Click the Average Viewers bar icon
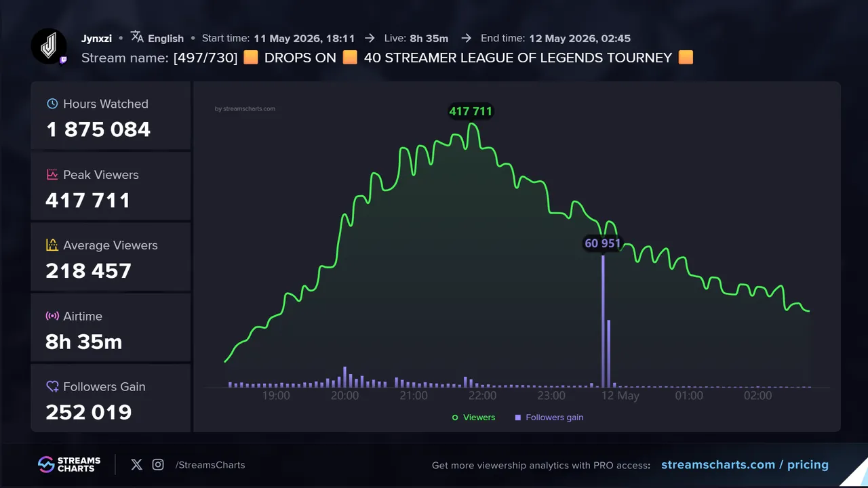 click(x=52, y=245)
